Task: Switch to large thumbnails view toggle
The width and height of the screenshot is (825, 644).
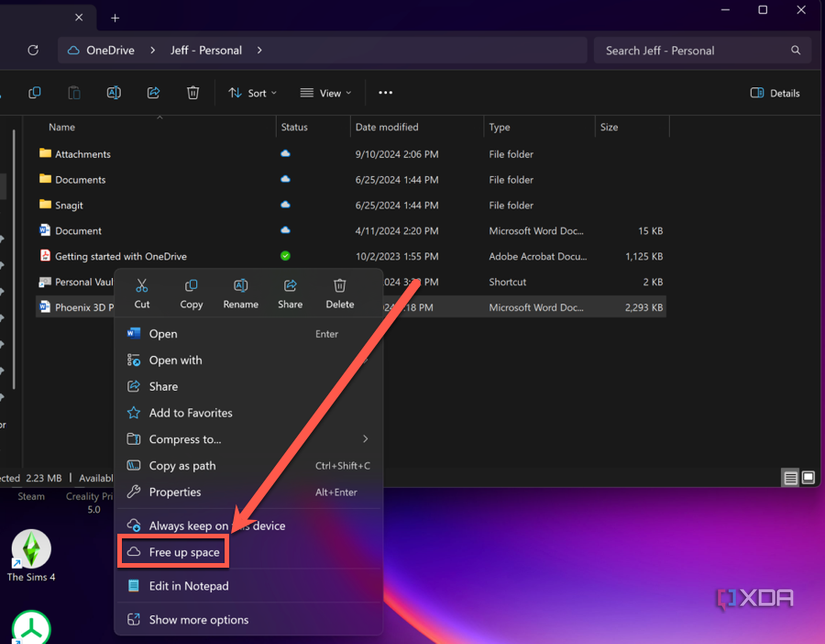Action: [x=808, y=478]
